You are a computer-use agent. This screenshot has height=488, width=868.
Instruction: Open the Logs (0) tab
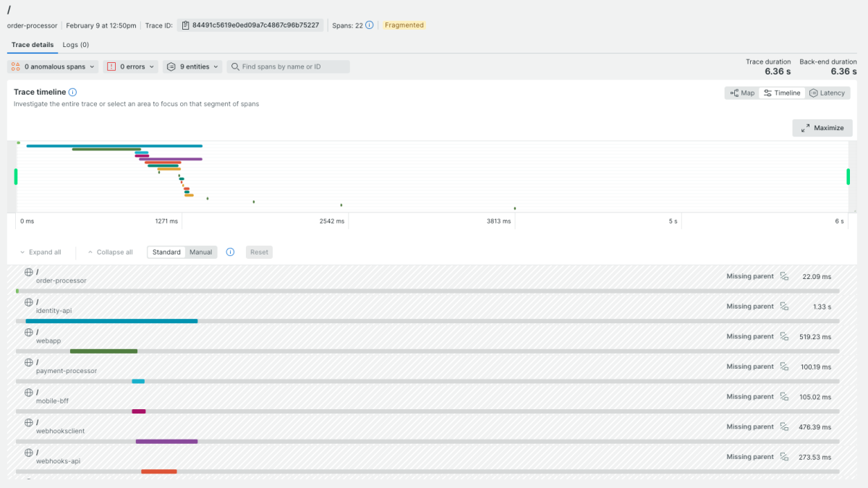point(75,45)
